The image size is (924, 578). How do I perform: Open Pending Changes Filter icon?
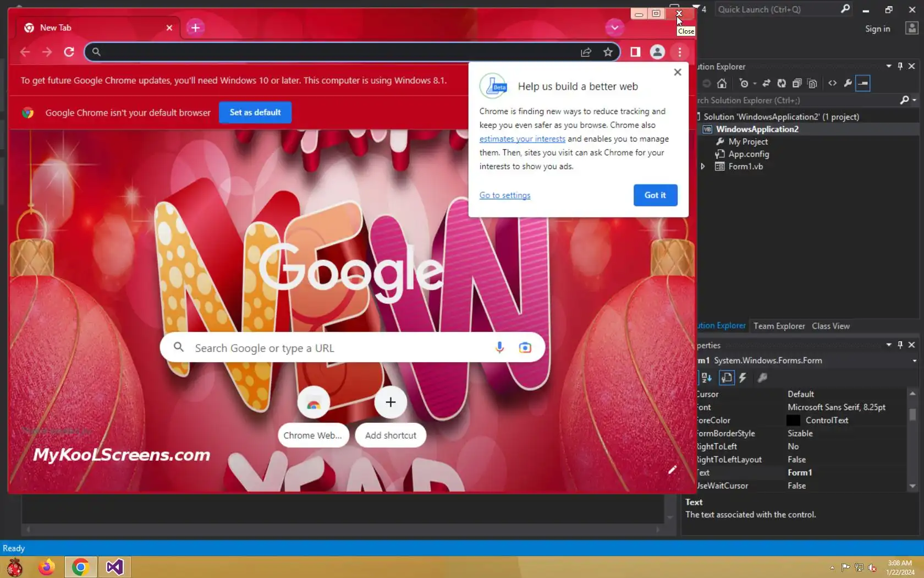(x=744, y=83)
